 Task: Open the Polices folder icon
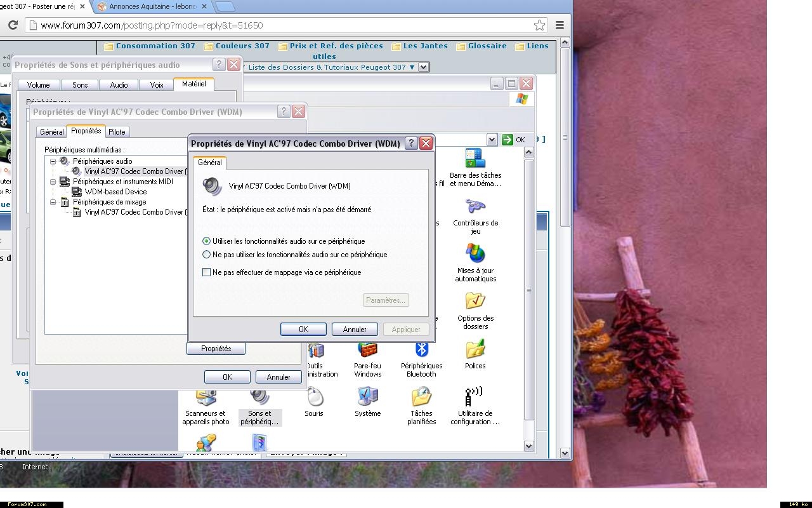[x=475, y=350]
